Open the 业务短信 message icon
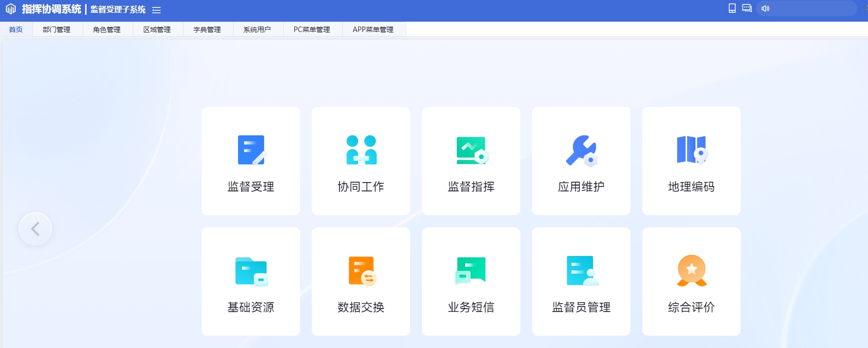The image size is (868, 348). (x=471, y=271)
